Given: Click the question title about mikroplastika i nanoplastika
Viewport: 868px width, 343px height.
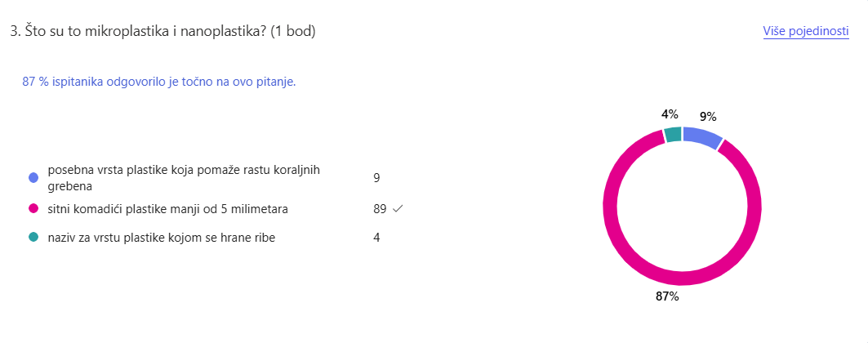Looking at the screenshot, I should click(162, 31).
